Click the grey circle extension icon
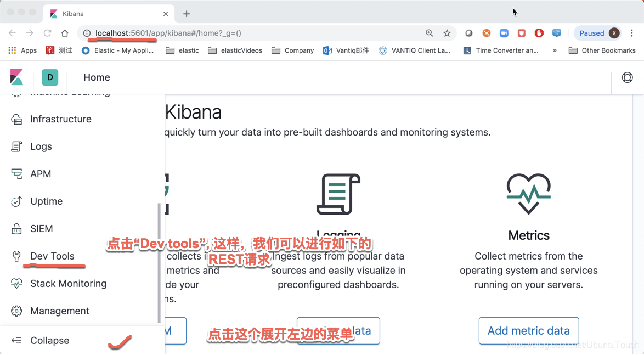The height and width of the screenshot is (355, 644). [x=468, y=33]
